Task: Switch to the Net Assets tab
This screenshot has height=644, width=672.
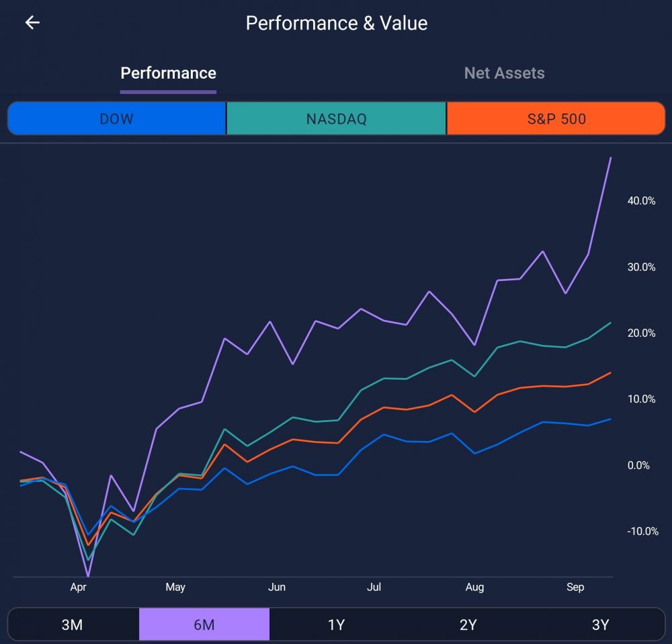Action: (504, 73)
